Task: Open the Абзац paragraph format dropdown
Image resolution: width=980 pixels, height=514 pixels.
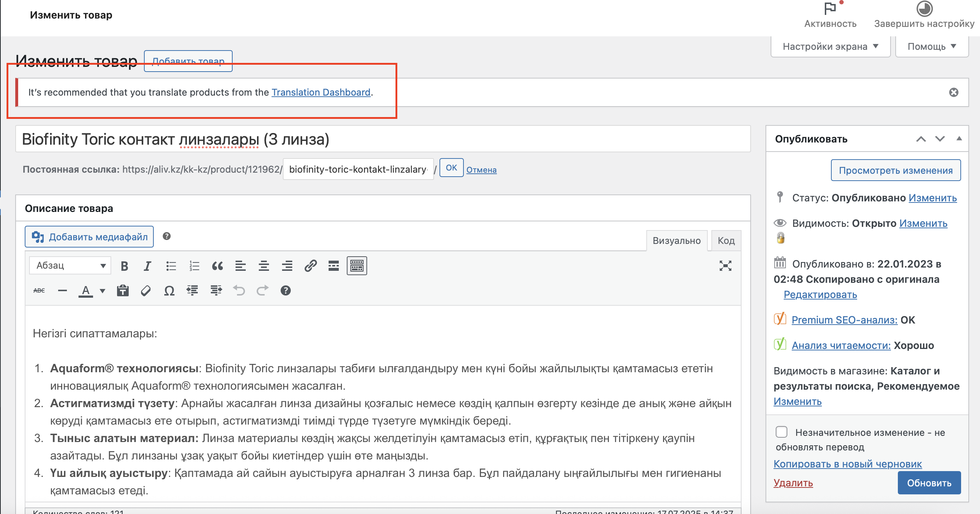Action: (x=70, y=266)
